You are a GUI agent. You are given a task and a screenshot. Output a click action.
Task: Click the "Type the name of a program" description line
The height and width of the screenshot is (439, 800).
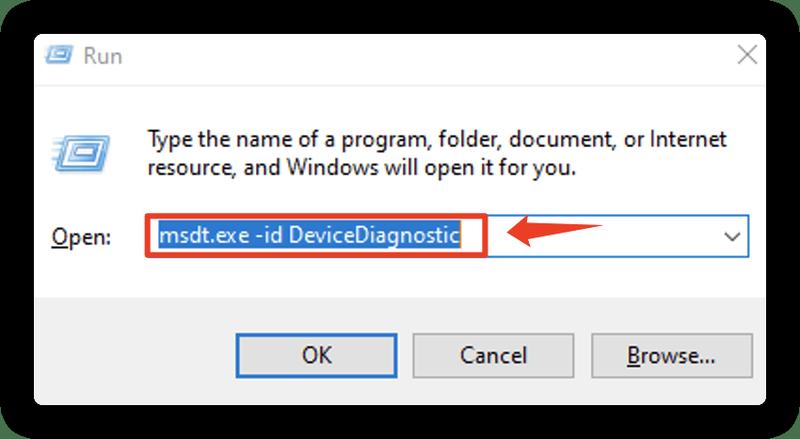437,139
